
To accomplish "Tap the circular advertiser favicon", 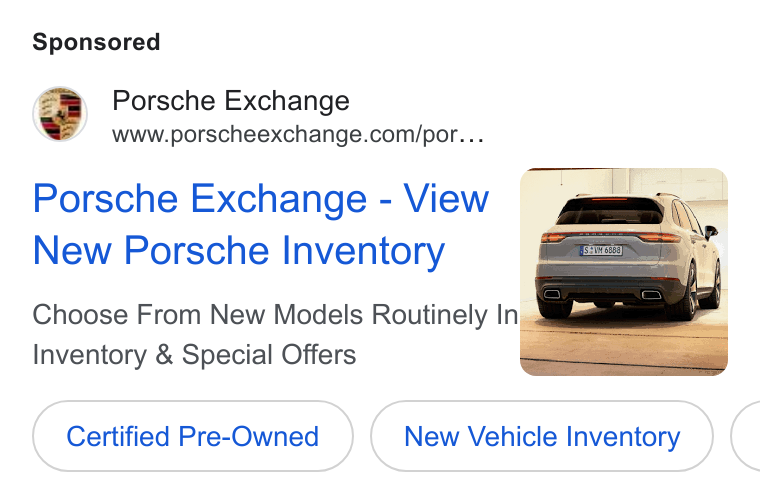I will tap(60, 114).
